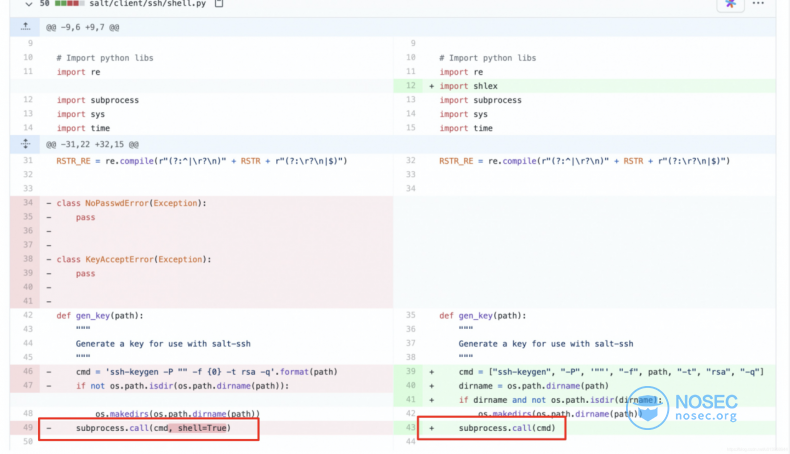The width and height of the screenshot is (790, 454).
Task: Click removed "subprocess.call(cmd, shell=True)" line
Action: pos(153,428)
